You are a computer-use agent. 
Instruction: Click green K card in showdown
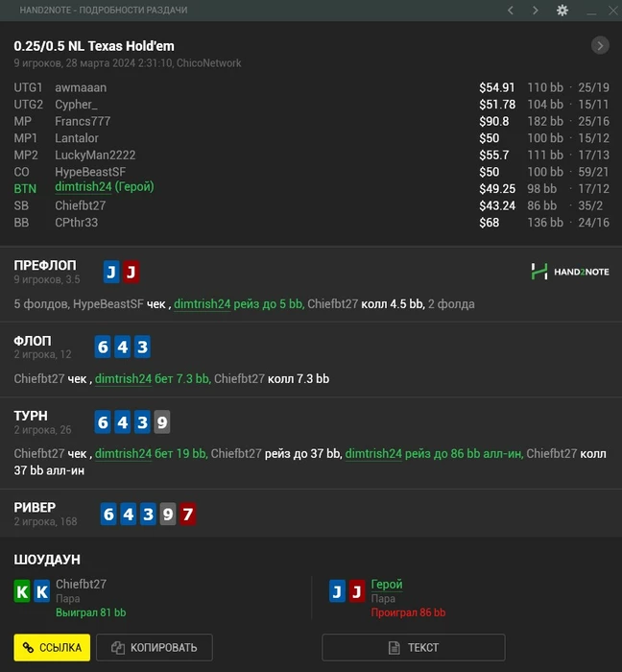[22, 591]
